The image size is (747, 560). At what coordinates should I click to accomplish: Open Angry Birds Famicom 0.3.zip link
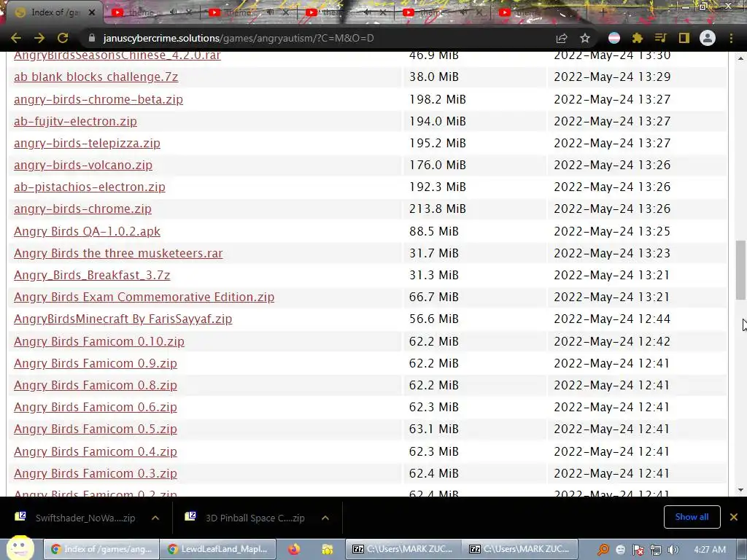click(x=96, y=473)
